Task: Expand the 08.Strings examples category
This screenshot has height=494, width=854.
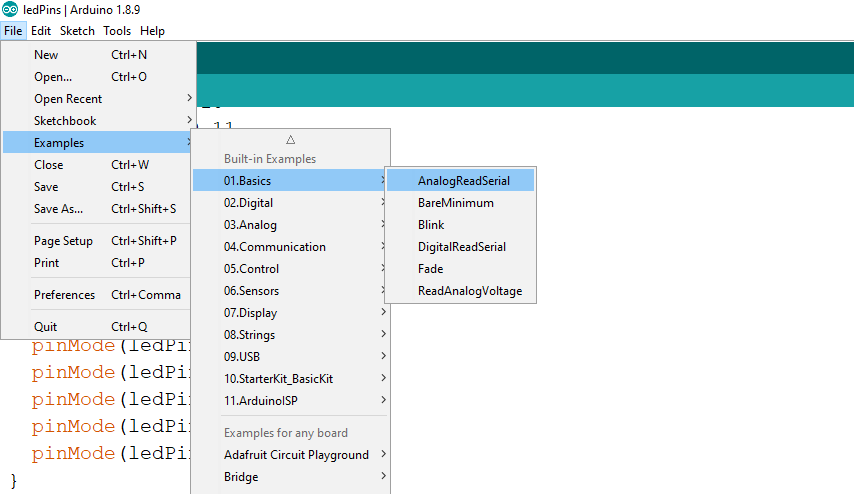Action: (x=290, y=334)
